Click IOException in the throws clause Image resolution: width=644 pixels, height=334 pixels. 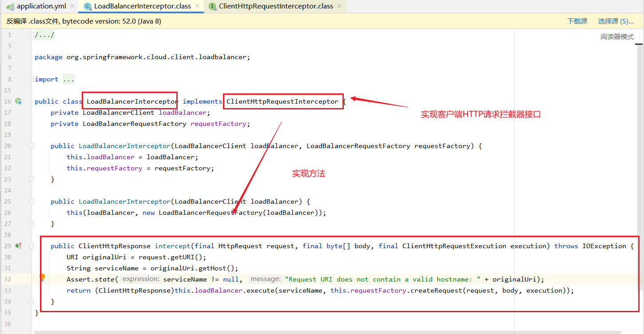(604, 246)
